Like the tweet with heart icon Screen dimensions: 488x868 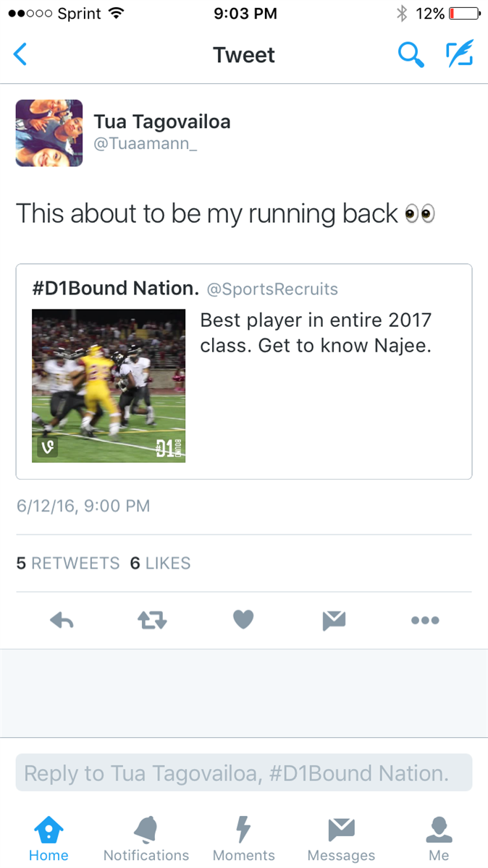click(x=243, y=620)
